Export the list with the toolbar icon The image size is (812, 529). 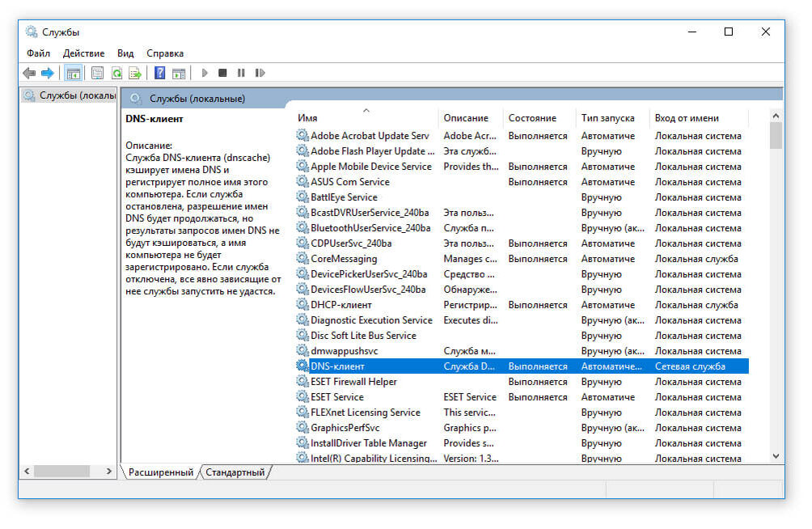pos(135,73)
